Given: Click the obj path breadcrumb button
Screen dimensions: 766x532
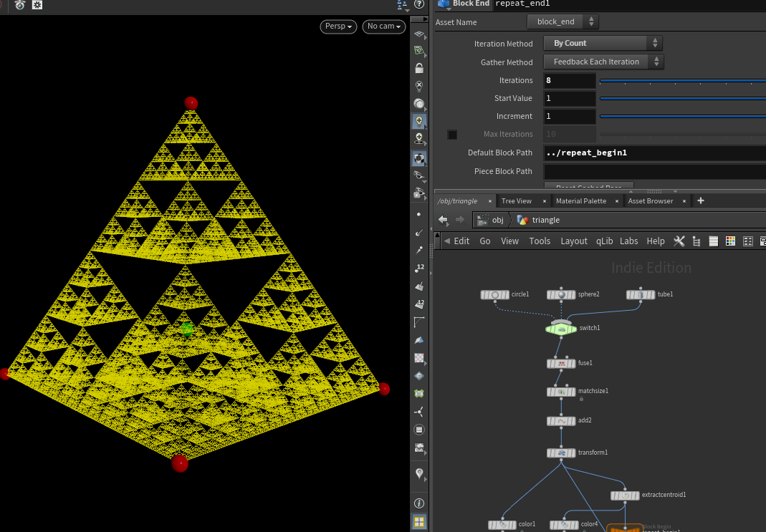Looking at the screenshot, I should pyautogui.click(x=491, y=220).
